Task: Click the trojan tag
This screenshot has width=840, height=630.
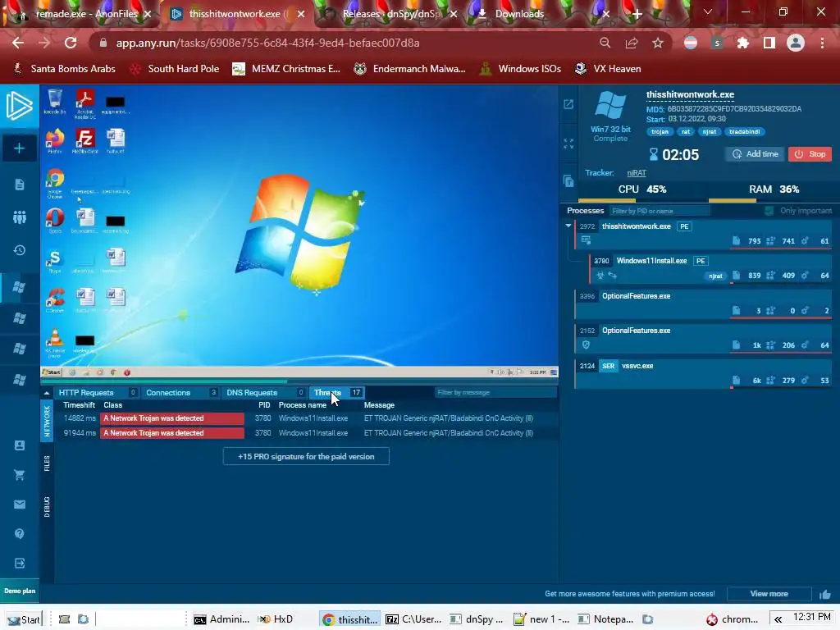Action: 660,132
